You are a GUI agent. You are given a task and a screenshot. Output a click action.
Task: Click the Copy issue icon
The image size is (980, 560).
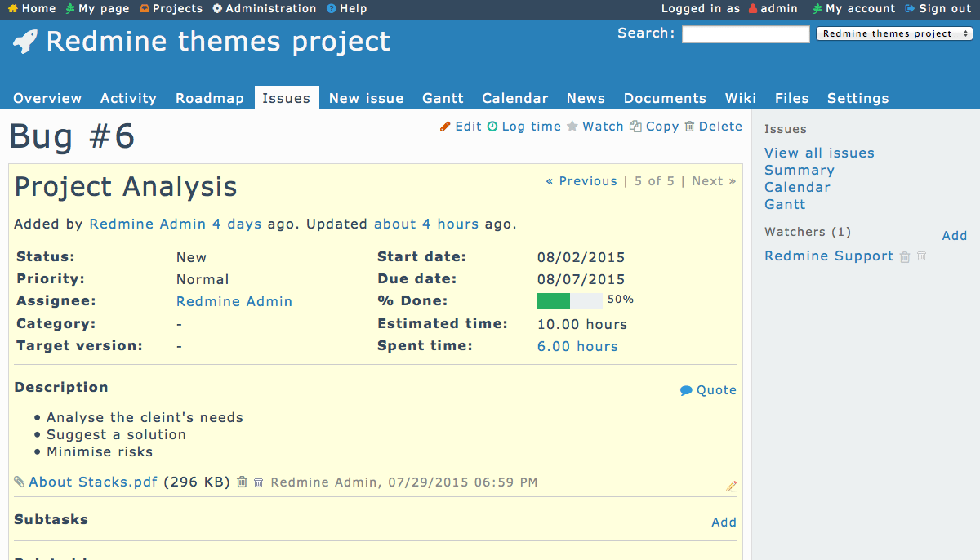click(x=635, y=127)
